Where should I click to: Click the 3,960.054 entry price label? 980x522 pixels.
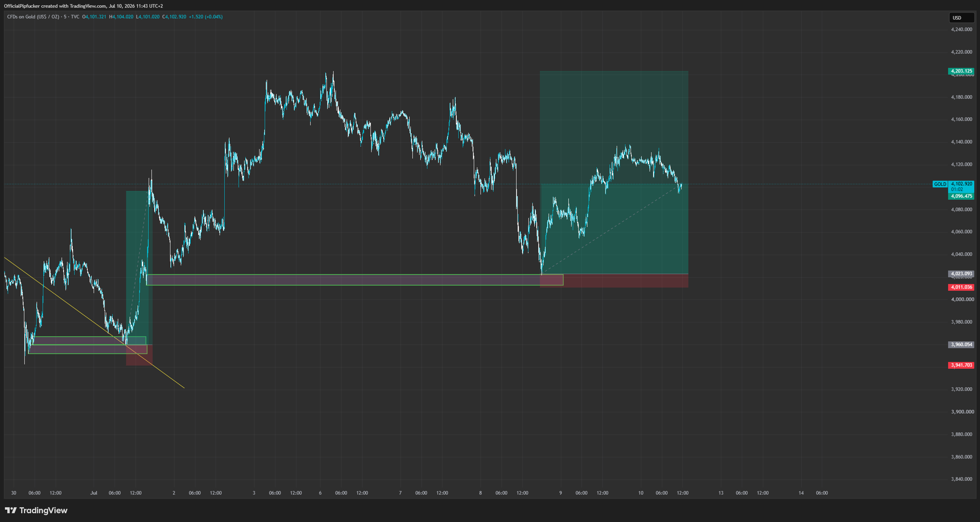click(x=961, y=345)
